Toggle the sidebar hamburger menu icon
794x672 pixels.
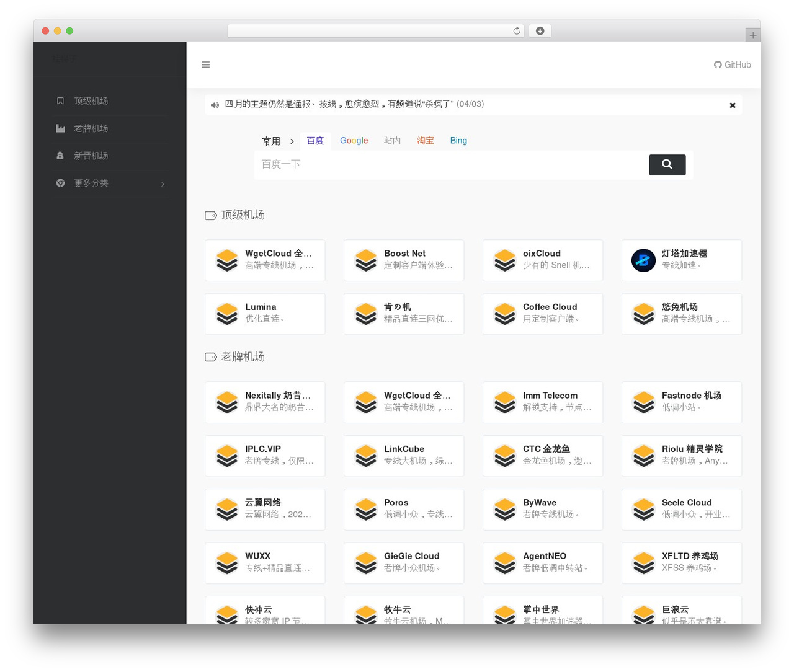(205, 64)
